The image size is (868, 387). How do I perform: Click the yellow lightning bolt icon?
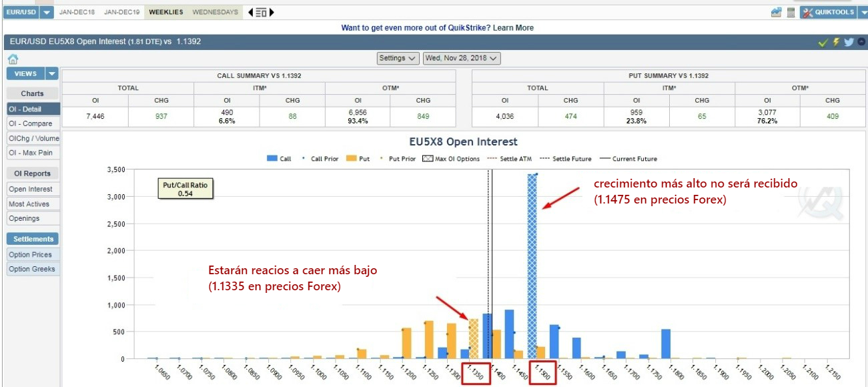[x=836, y=42]
